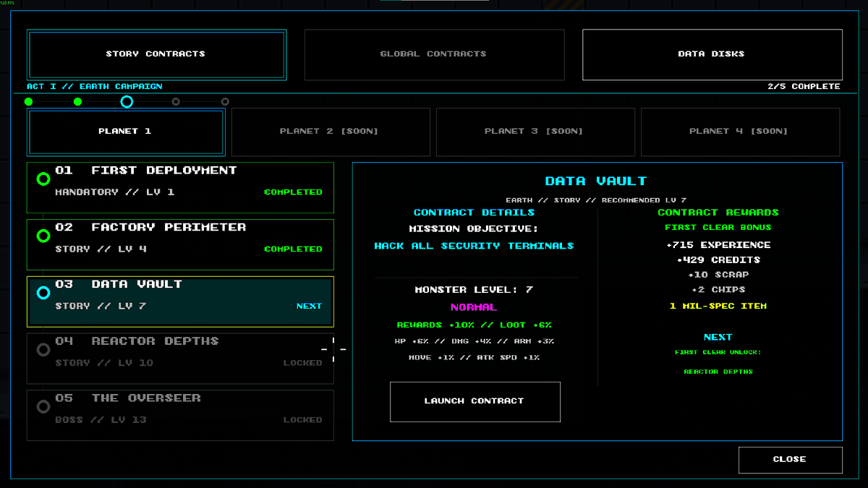Click the '+429 Credits' reward
The height and width of the screenshot is (488, 868).
(x=718, y=260)
